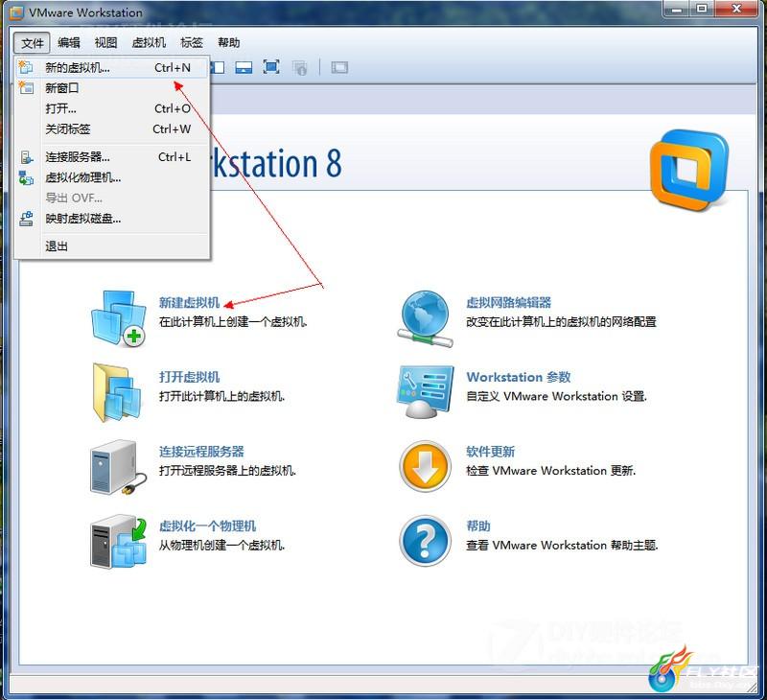
Task: Click the server icon beside 连接服务器
Action: [x=27, y=157]
